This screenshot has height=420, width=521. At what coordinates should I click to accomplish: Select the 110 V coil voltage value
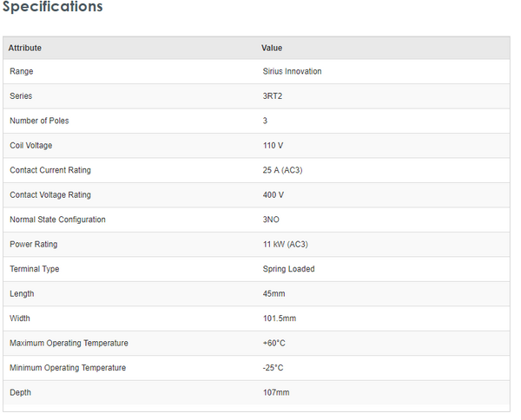click(x=274, y=146)
